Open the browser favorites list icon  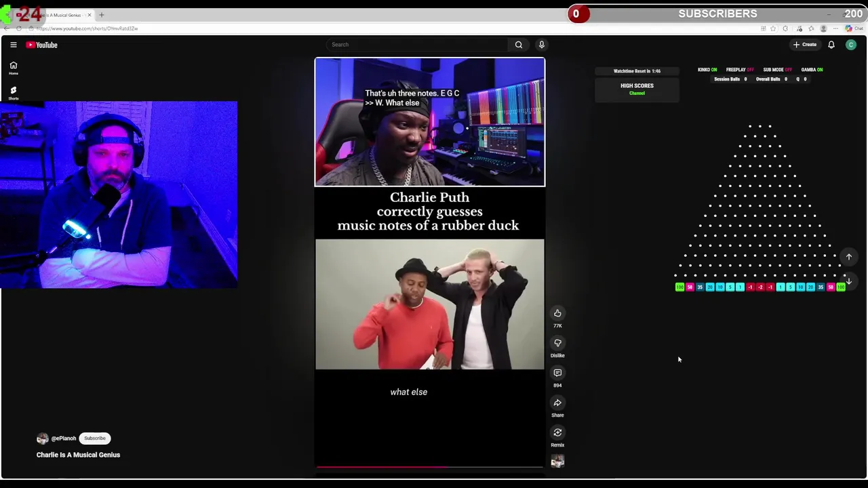pyautogui.click(x=811, y=28)
